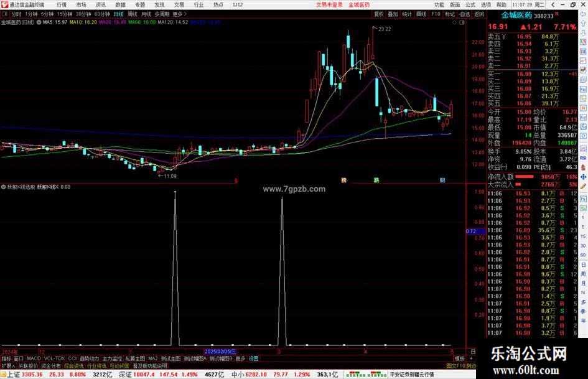Switch to 分时 chart period
Image resolution: width=588 pixels, height=379 pixels.
(x=16, y=14)
